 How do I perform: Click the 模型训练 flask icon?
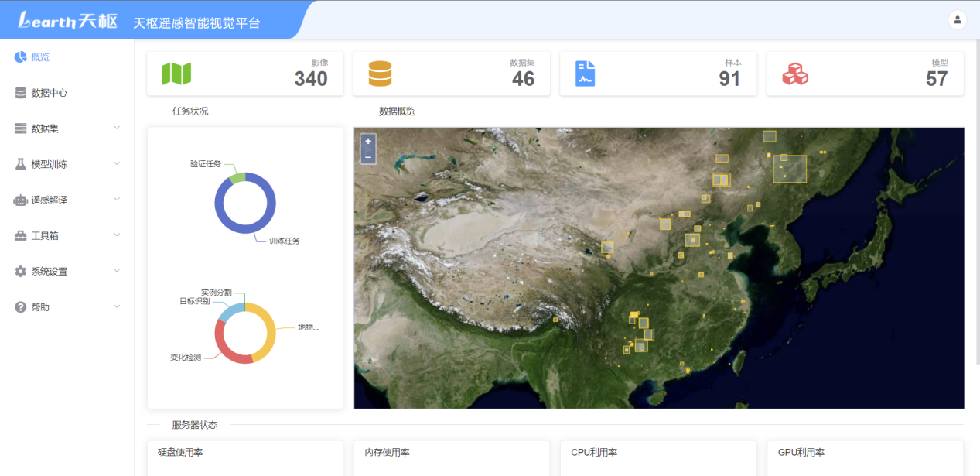20,164
